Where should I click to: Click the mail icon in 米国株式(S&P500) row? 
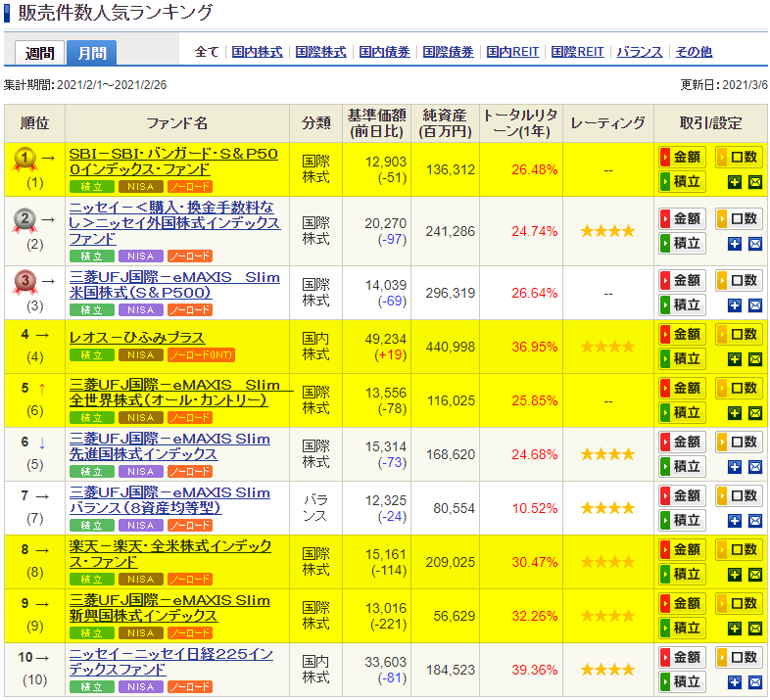[x=754, y=305]
